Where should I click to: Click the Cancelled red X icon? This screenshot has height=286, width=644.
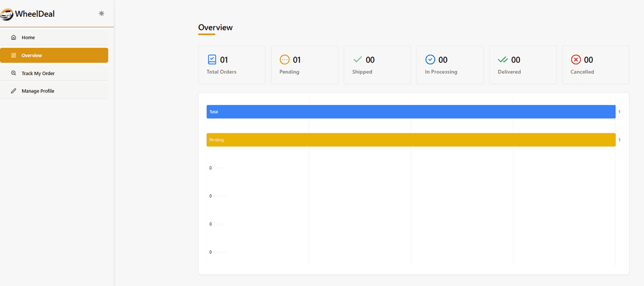tap(575, 60)
